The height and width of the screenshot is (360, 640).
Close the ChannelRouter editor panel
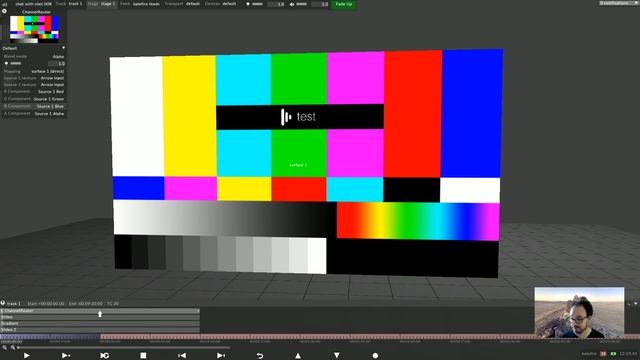click(4, 11)
